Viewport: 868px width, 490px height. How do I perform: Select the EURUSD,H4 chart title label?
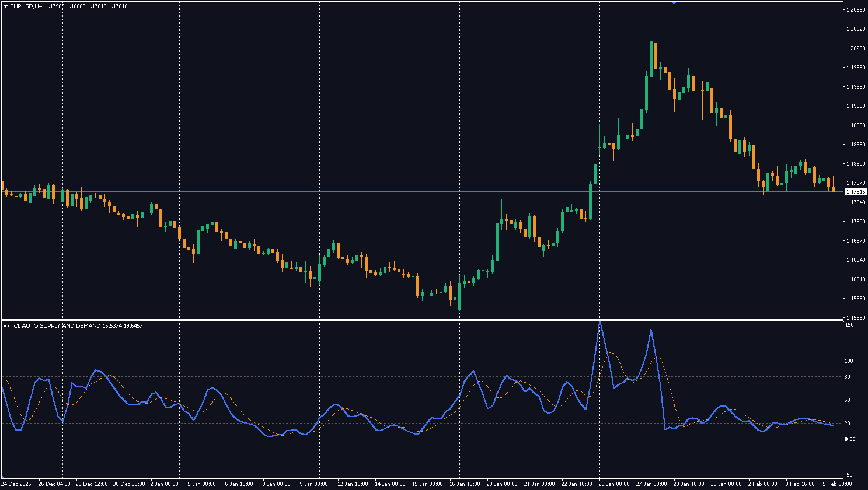[26, 5]
